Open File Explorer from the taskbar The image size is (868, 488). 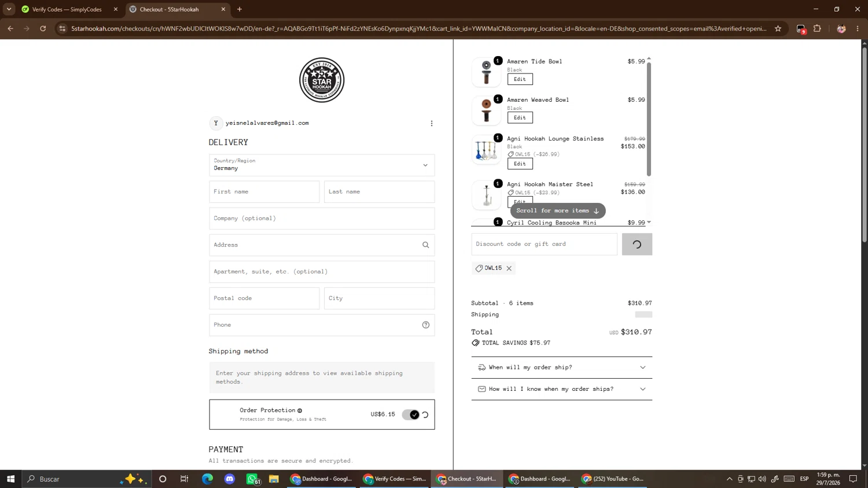274,479
